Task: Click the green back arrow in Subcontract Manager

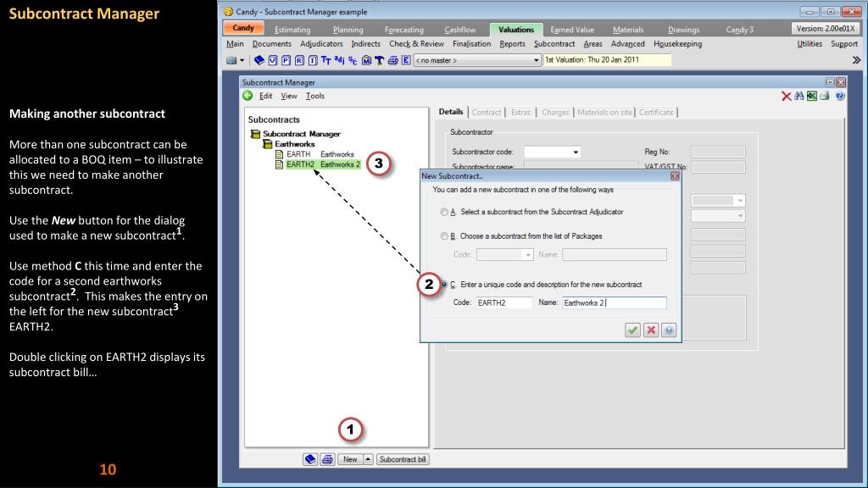Action: 248,96
